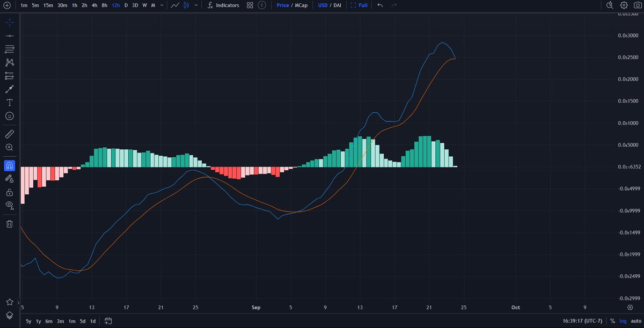Select the ruler measure tool
644x328 pixels.
(x=10, y=134)
